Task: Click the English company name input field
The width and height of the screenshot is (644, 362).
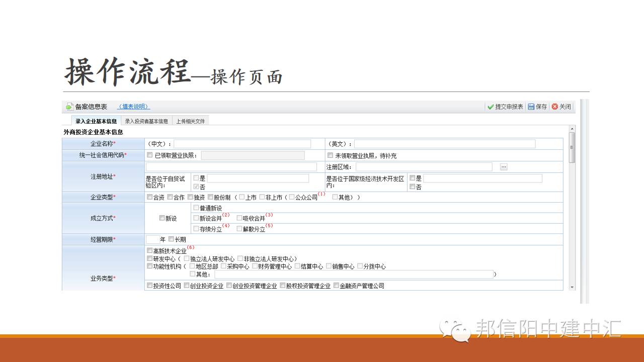Action: (x=444, y=144)
